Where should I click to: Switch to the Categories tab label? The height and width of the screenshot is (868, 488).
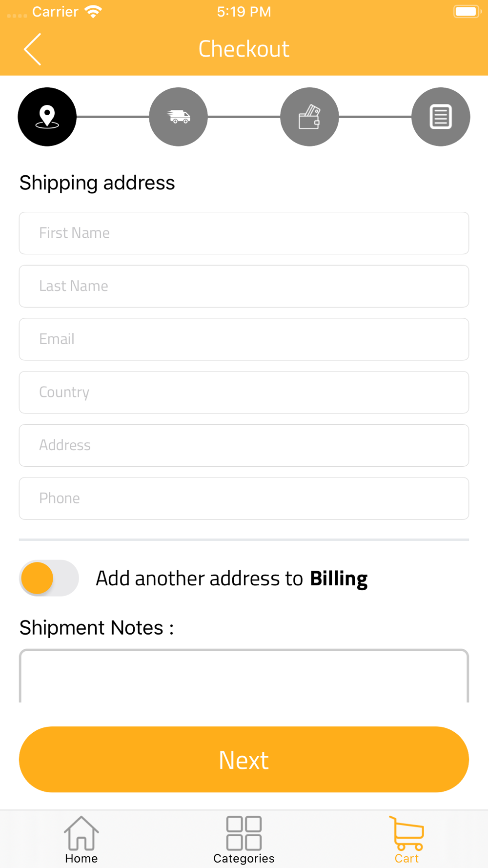244,858
